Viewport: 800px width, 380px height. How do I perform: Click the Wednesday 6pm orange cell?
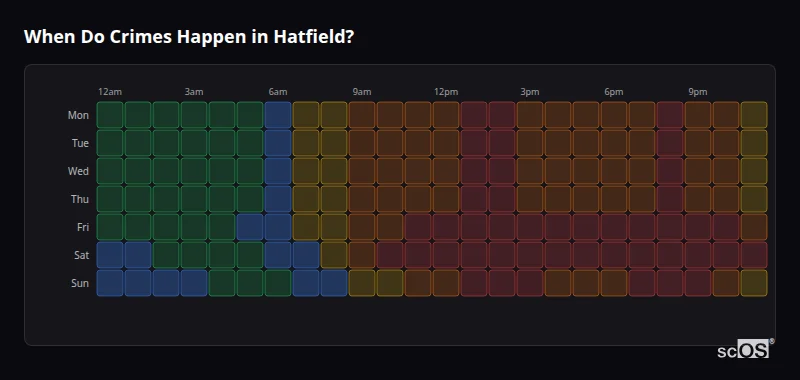point(614,171)
